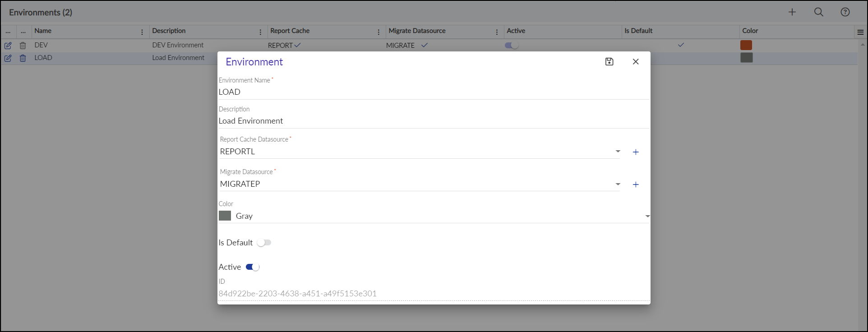The height and width of the screenshot is (332, 868).
Task: Sort by the Report Cache column header
Action: pyautogui.click(x=290, y=31)
